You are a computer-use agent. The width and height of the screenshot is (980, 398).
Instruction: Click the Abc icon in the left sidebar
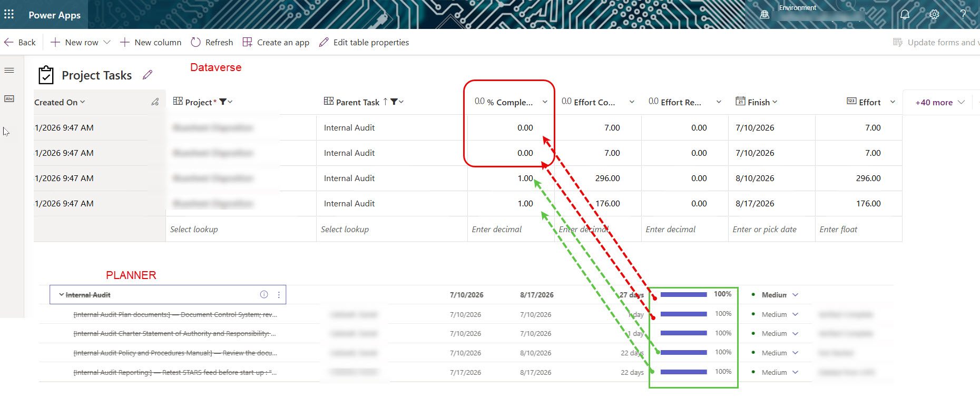pos(9,98)
